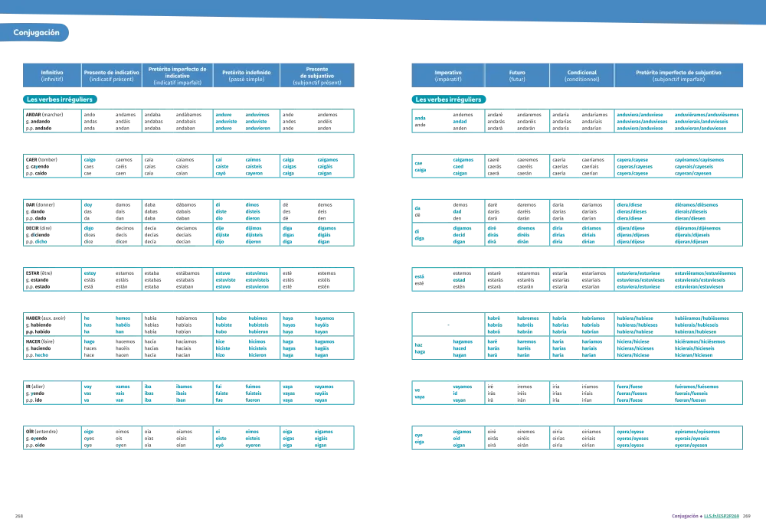The image size is (766, 532).
Task: Click the Pretérito indefinido column header
Action: 246,75
